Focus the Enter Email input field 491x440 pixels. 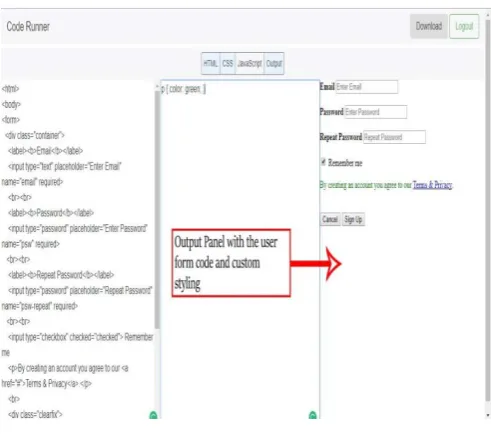pyautogui.click(x=366, y=87)
